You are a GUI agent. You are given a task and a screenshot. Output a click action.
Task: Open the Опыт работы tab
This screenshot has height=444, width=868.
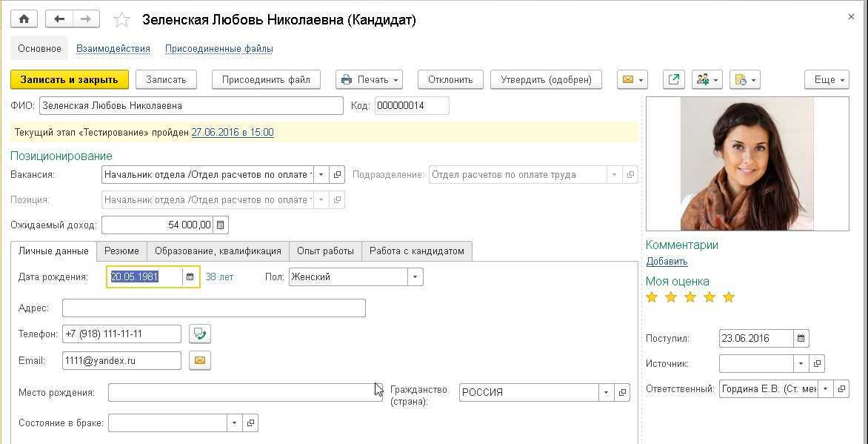point(325,251)
